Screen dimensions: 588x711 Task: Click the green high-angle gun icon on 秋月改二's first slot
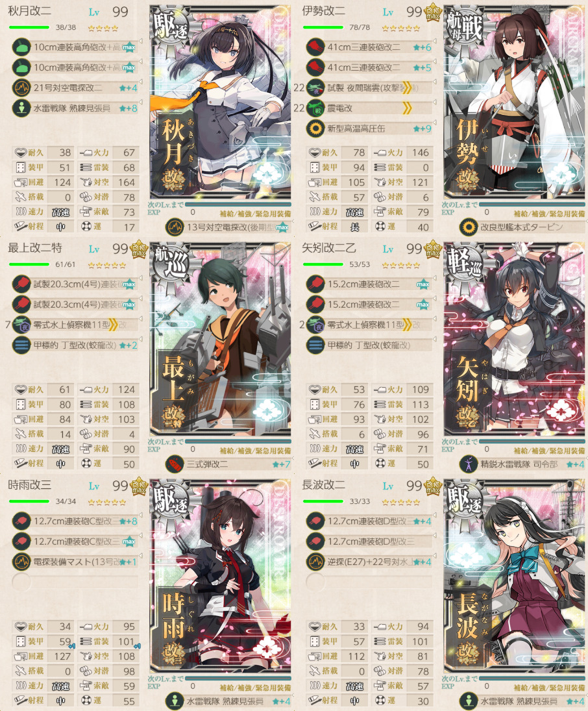tap(21, 47)
